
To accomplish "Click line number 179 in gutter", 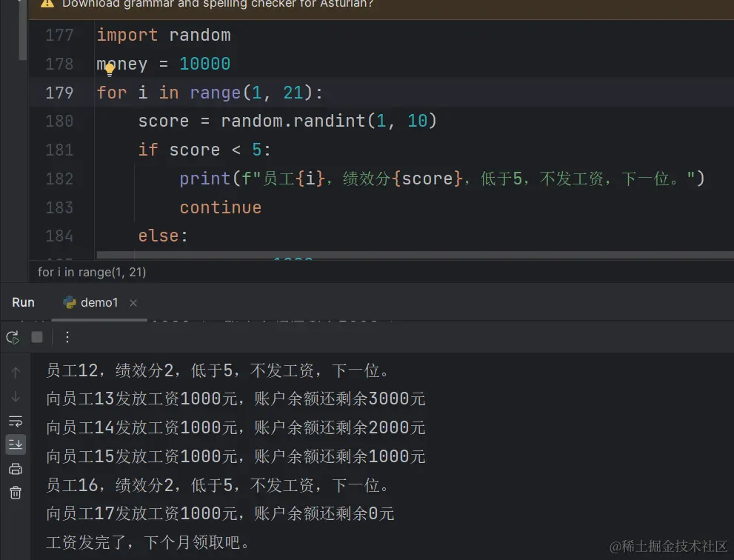I will coord(59,93).
